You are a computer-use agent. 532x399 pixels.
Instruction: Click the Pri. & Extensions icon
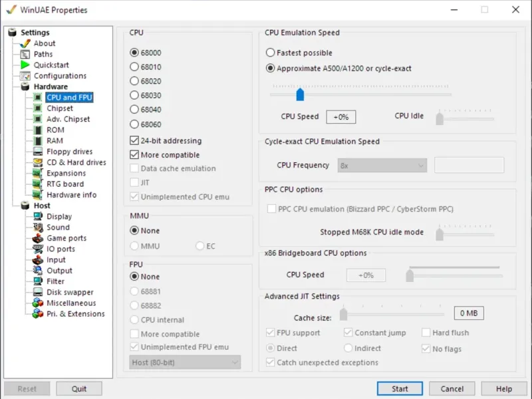tap(38, 314)
